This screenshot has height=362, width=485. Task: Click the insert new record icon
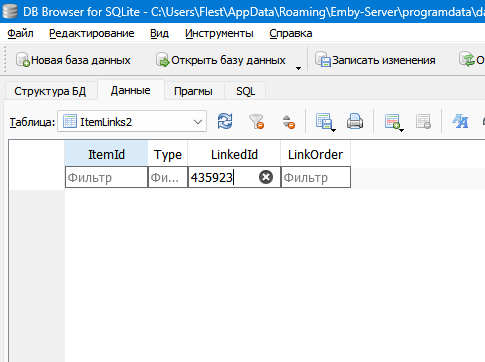[392, 121]
